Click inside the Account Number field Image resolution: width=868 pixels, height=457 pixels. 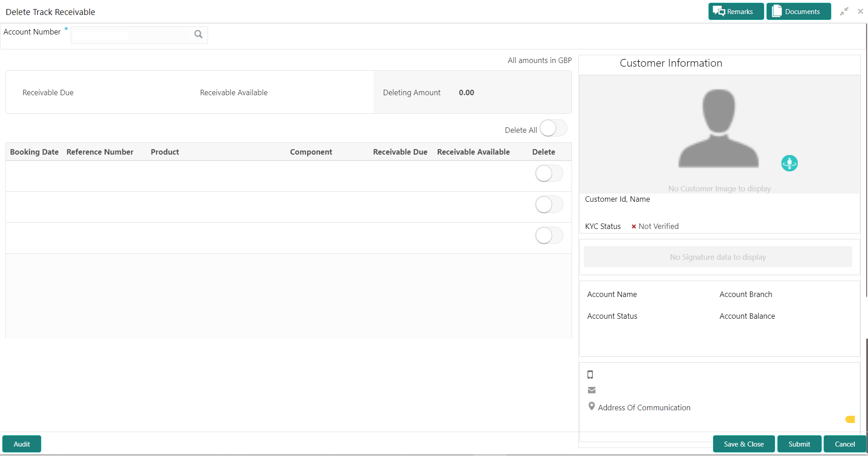coord(131,35)
